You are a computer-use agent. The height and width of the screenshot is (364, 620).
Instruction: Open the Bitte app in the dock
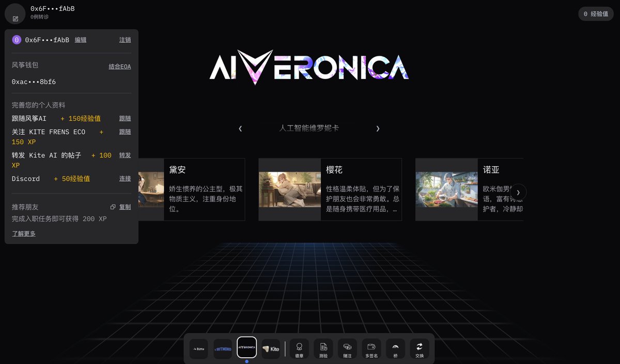199,349
